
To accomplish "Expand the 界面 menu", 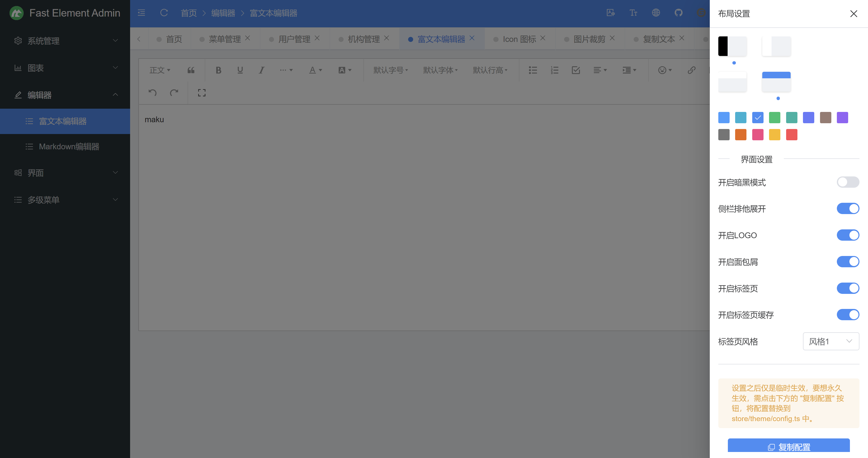I will click(65, 173).
